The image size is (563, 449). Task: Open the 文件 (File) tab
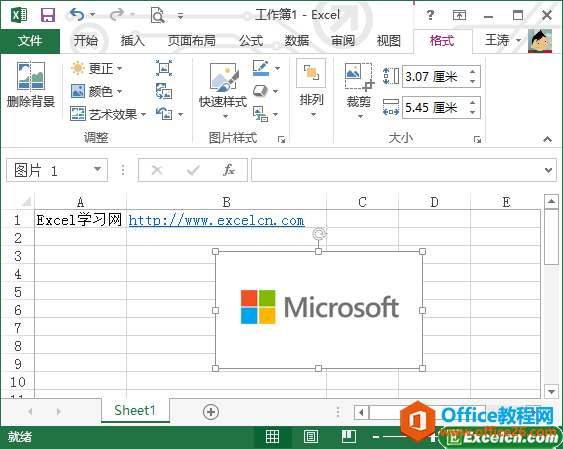[30, 41]
